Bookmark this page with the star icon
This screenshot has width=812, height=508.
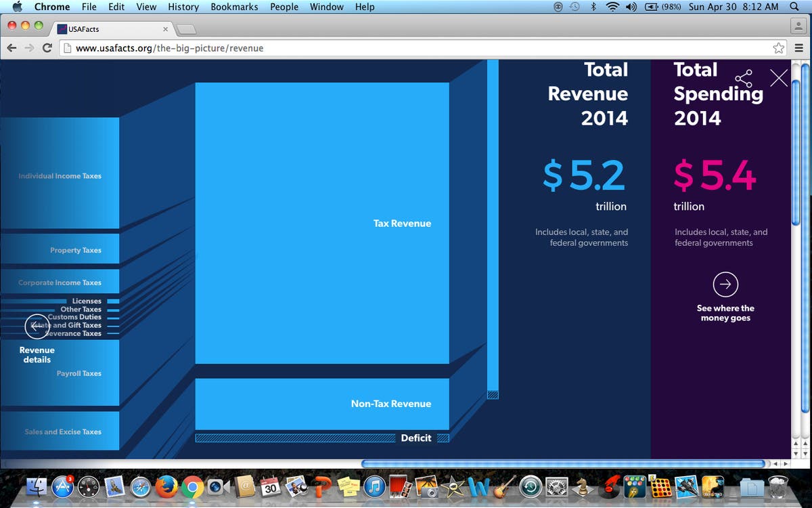(x=778, y=48)
